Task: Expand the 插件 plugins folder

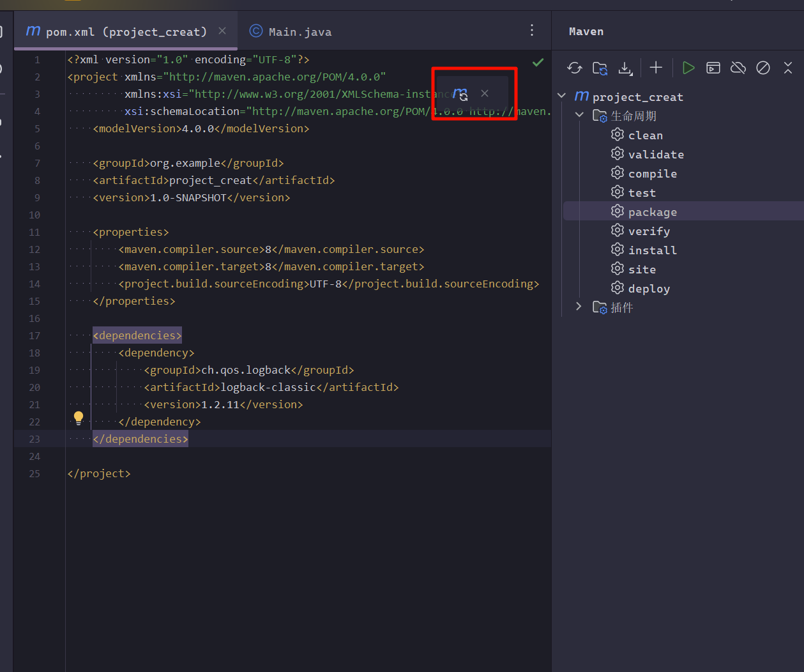Action: [x=579, y=307]
